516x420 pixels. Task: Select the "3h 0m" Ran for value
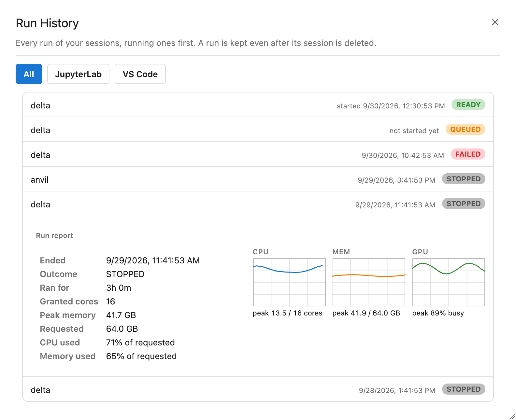(119, 288)
